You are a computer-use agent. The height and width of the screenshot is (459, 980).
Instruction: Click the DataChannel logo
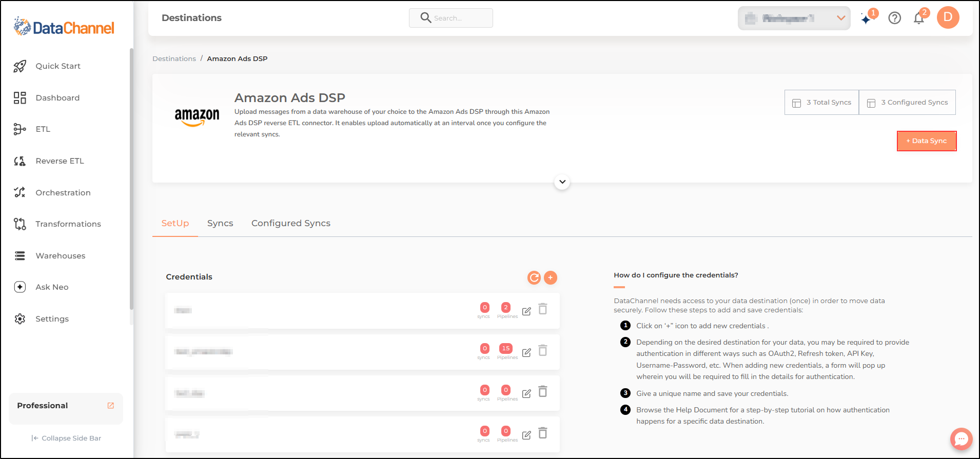point(64,27)
